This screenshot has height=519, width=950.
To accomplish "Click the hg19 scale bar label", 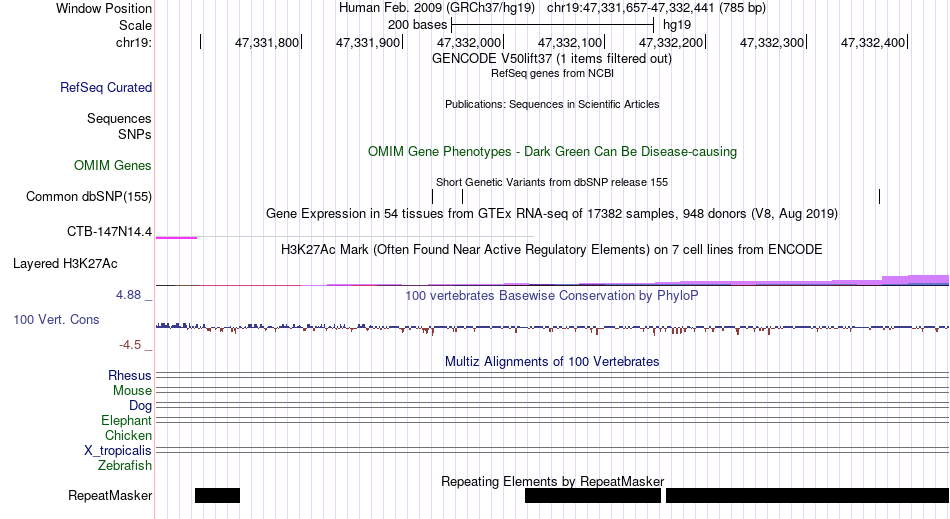I will 677,25.
